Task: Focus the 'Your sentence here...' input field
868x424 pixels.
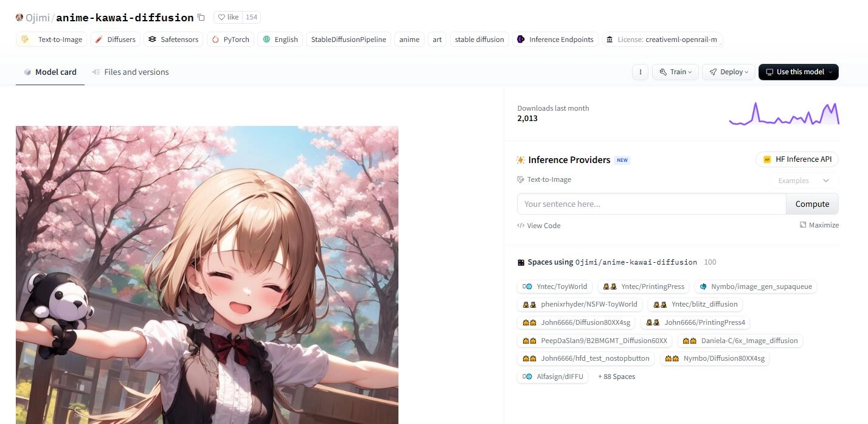Action: [651, 204]
